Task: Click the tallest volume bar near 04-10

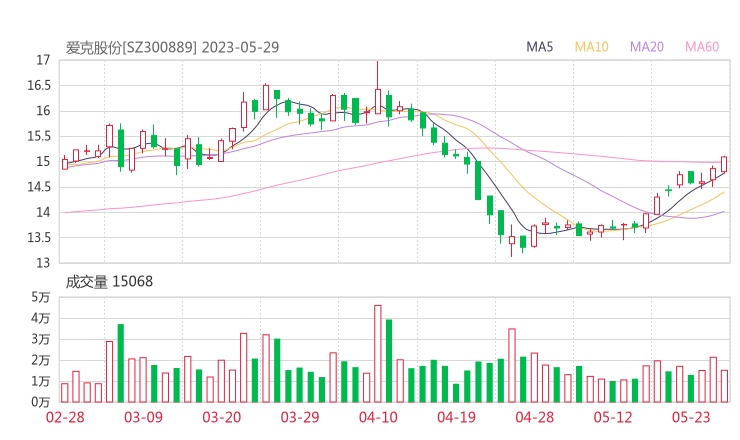Action: coord(378,354)
